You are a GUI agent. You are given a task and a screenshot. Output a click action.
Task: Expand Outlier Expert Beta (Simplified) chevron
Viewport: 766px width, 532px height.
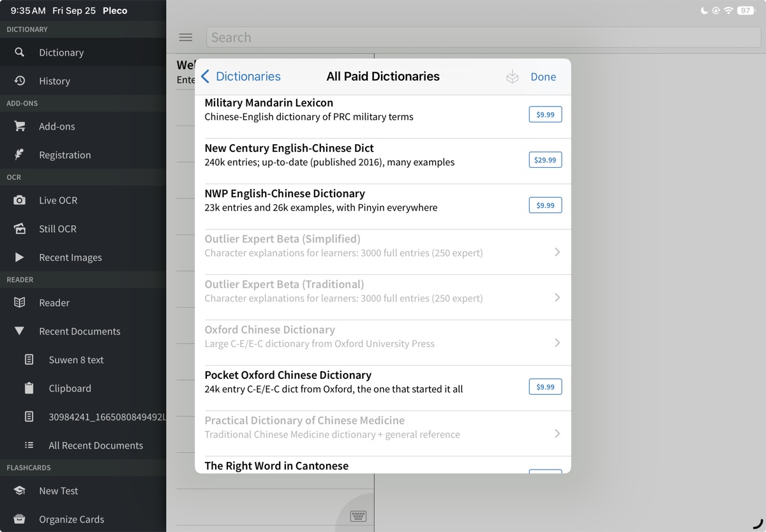click(x=557, y=252)
